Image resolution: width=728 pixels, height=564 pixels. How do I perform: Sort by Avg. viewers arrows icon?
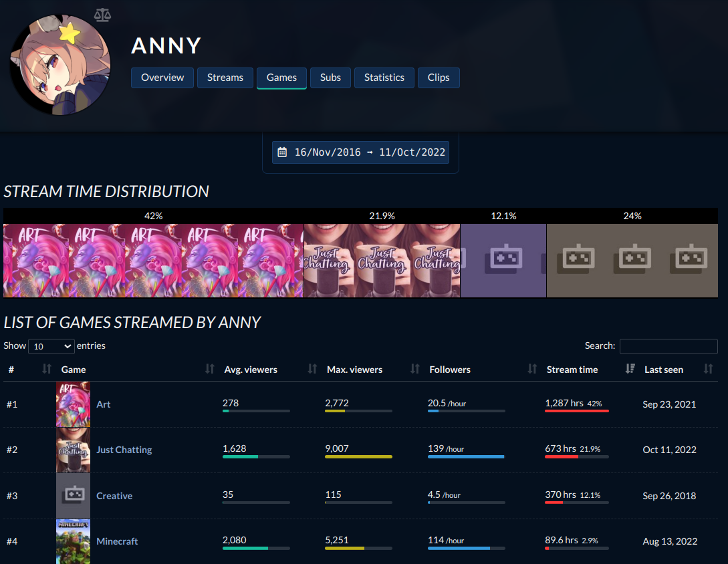point(312,369)
